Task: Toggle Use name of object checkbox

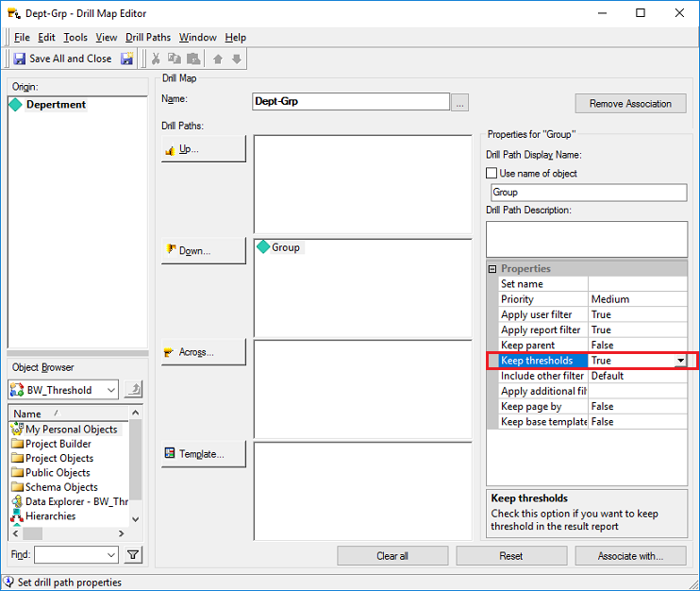Action: 492,173
